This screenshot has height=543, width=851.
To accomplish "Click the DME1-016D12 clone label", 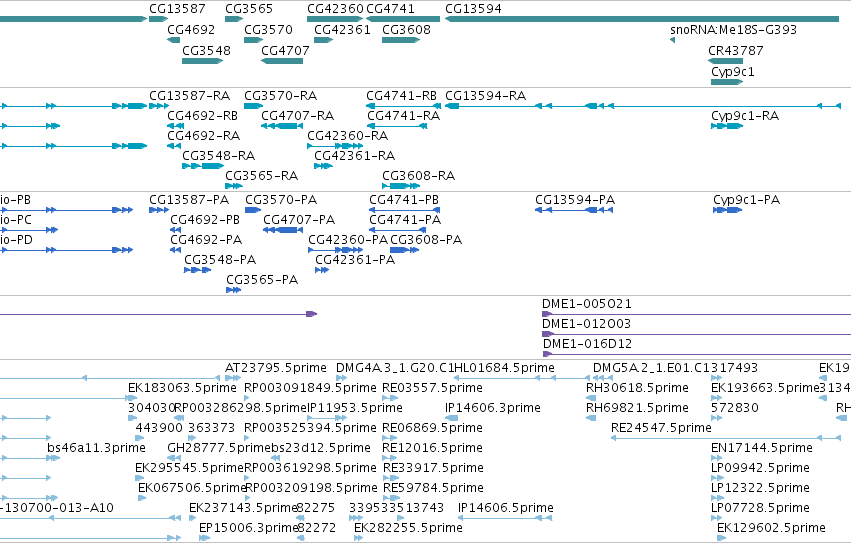I will tap(587, 344).
